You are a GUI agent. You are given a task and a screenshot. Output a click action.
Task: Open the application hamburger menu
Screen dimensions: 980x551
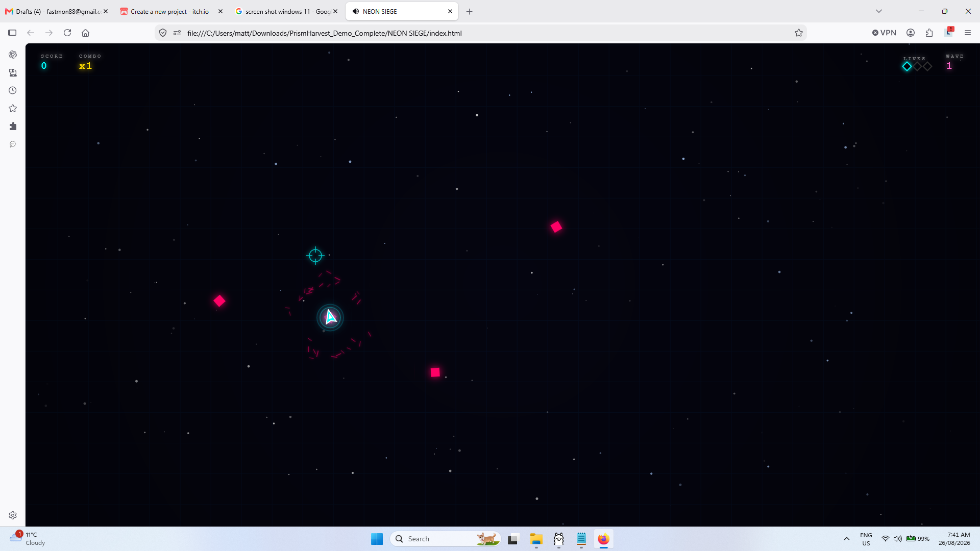(968, 33)
